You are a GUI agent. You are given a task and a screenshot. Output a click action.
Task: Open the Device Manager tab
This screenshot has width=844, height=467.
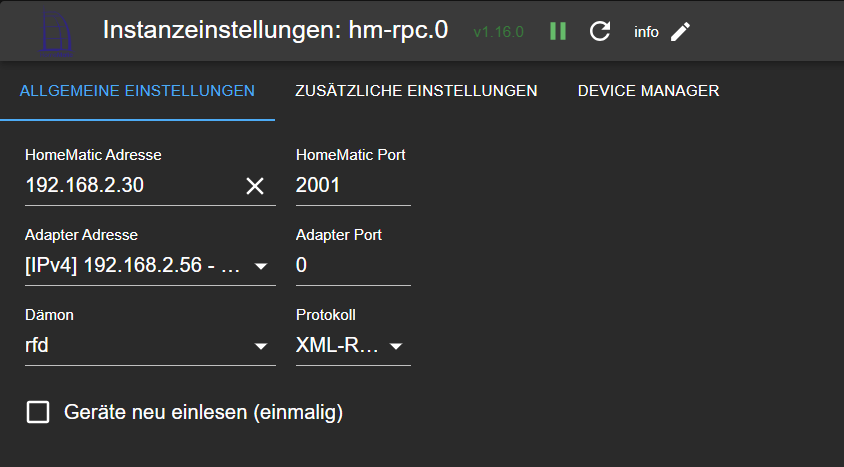click(649, 90)
